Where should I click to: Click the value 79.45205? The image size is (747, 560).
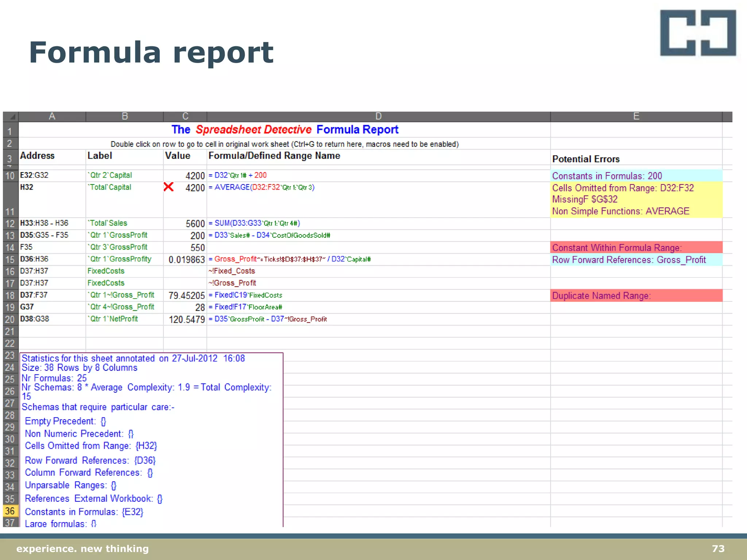point(187,295)
